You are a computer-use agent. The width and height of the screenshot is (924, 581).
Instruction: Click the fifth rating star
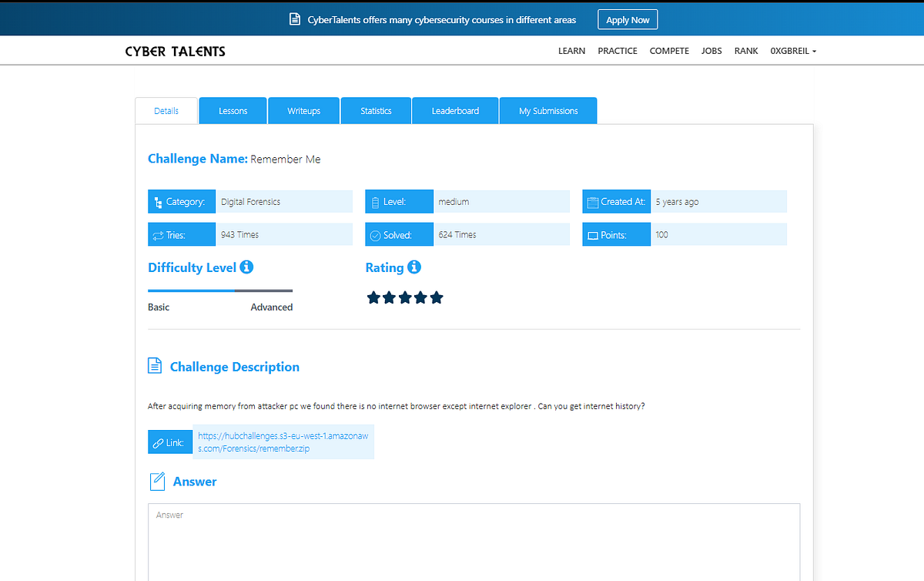(437, 297)
